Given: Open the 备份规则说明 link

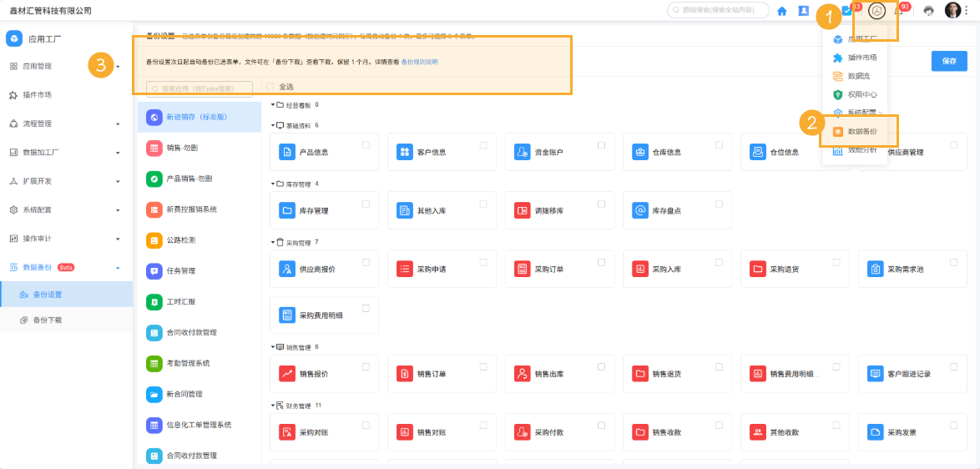Looking at the screenshot, I should click(420, 62).
